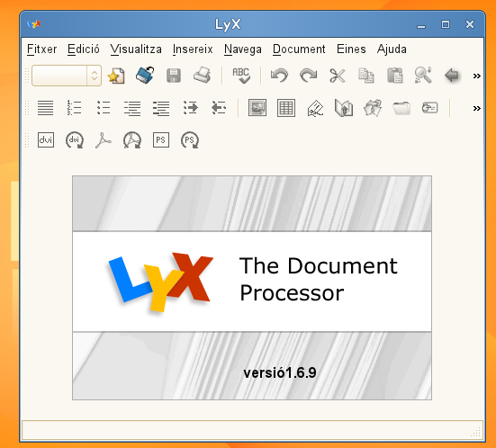Screen dimensions: 496x448
Task: Open the Visualitza menu
Action: click(136, 49)
